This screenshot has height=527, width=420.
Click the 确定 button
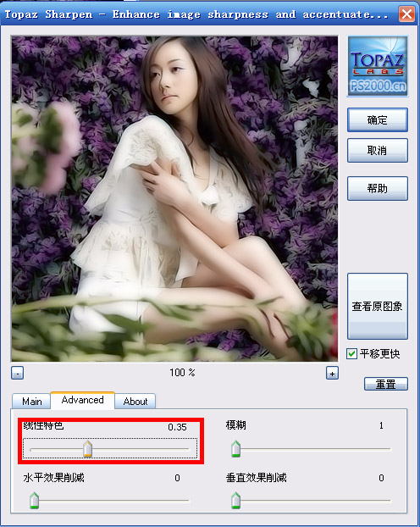point(378,119)
